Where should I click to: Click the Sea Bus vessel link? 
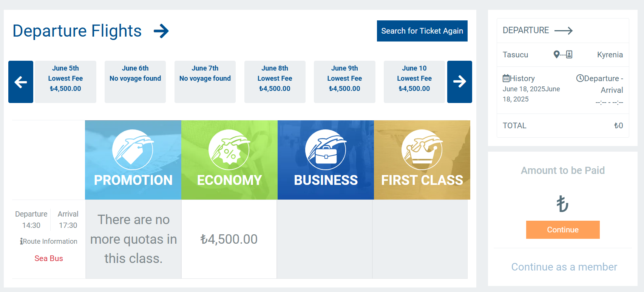pyautogui.click(x=49, y=258)
